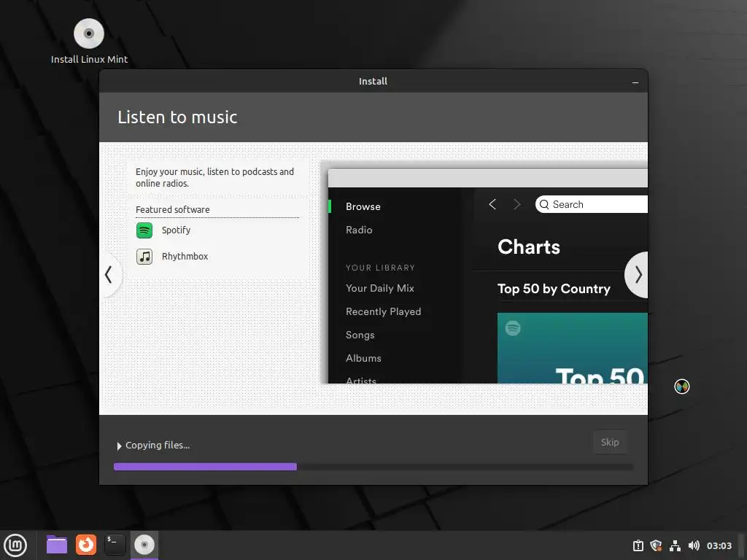Click the Spotify app icon
This screenshot has width=747, height=560.
[x=144, y=230]
